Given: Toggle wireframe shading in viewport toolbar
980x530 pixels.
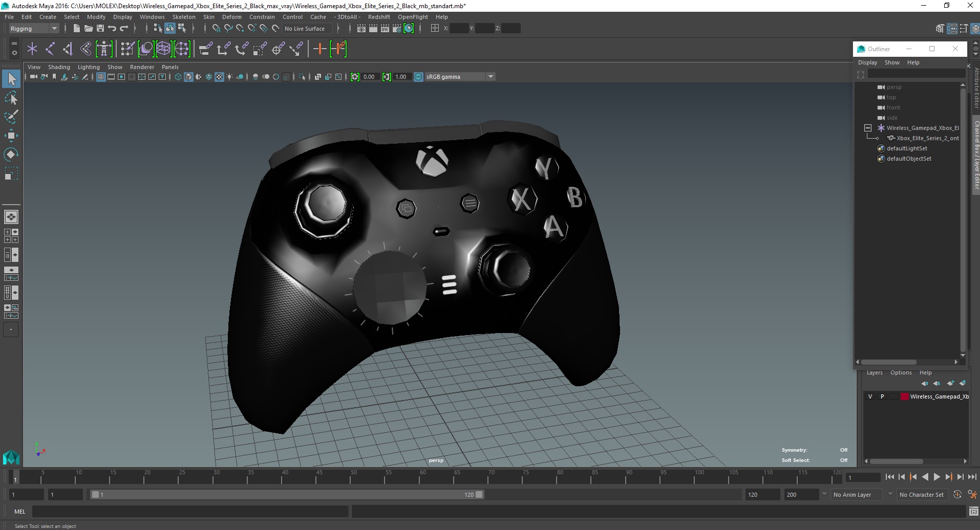Looking at the screenshot, I should click(178, 77).
